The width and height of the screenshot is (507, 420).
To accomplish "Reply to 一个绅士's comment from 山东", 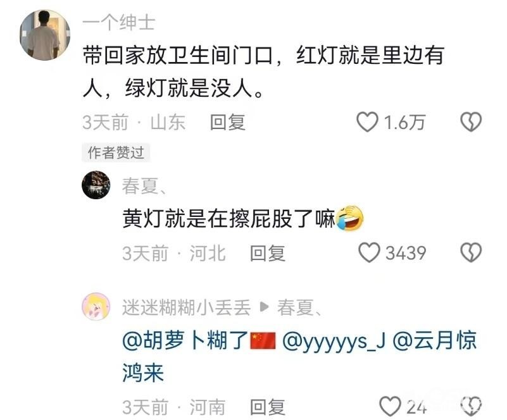I will (x=228, y=123).
